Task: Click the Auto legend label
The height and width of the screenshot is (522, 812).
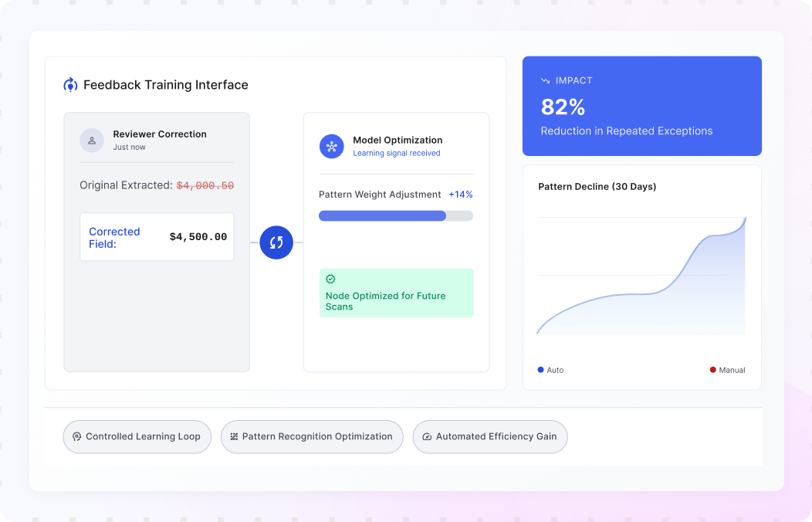Action: (x=555, y=370)
